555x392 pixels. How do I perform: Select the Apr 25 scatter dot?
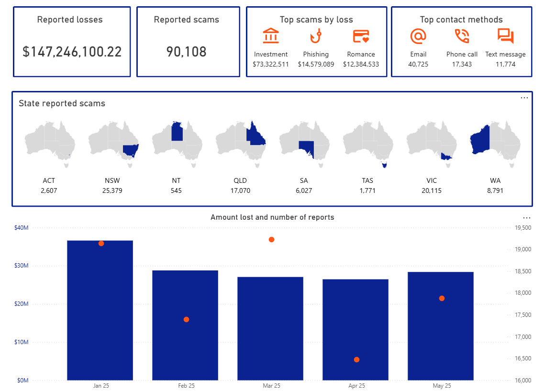tap(356, 359)
